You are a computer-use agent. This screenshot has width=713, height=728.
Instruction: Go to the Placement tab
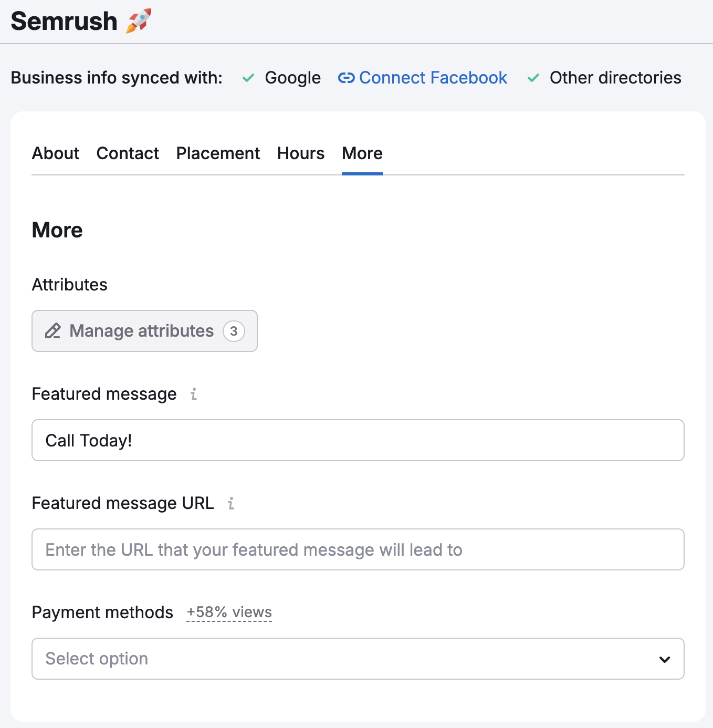[218, 153]
